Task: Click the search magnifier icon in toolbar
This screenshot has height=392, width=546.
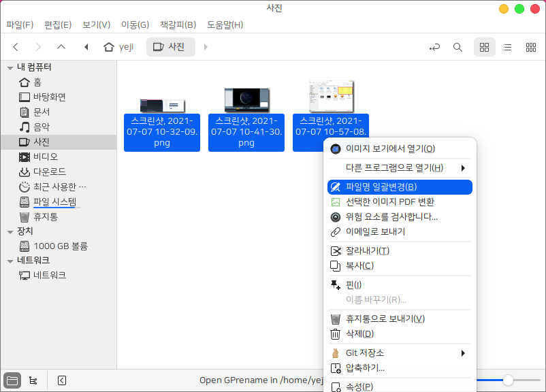Action: 457,47
